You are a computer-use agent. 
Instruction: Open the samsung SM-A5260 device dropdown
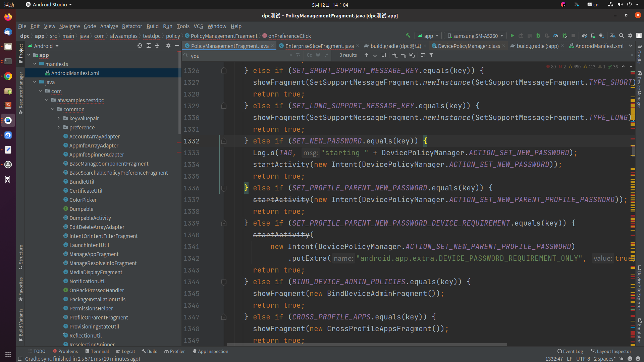475,36
